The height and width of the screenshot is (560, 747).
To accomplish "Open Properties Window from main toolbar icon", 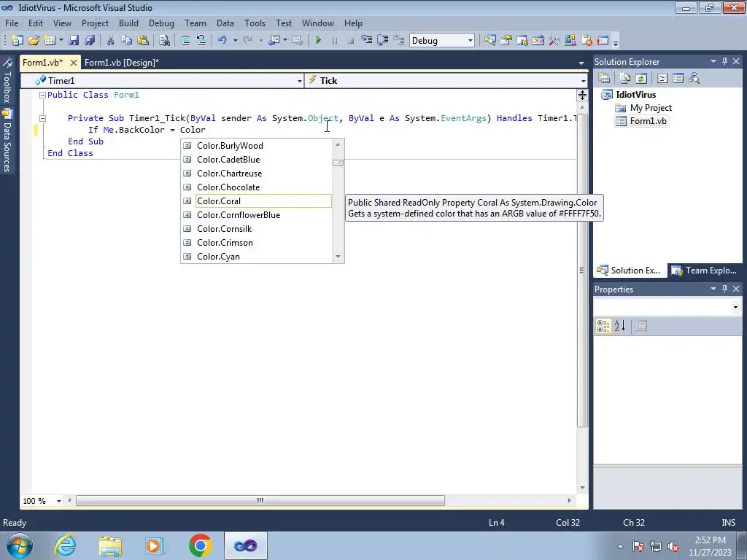I will [x=506, y=41].
